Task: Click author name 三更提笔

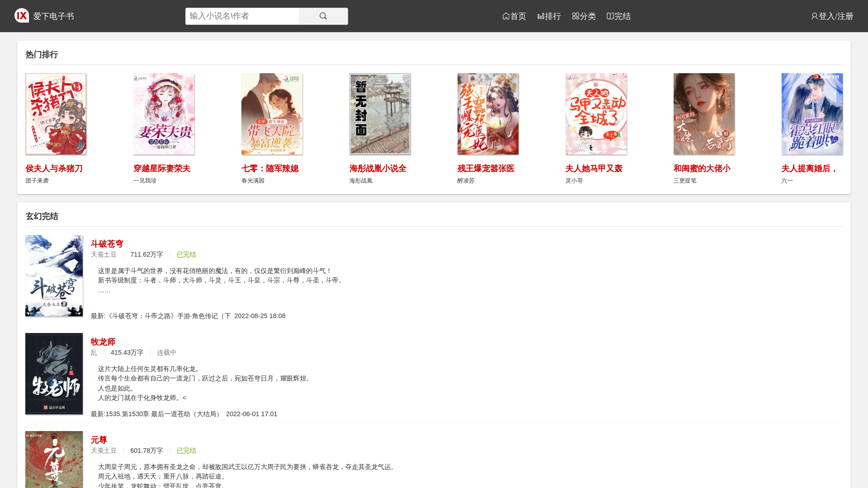Action: click(x=685, y=181)
